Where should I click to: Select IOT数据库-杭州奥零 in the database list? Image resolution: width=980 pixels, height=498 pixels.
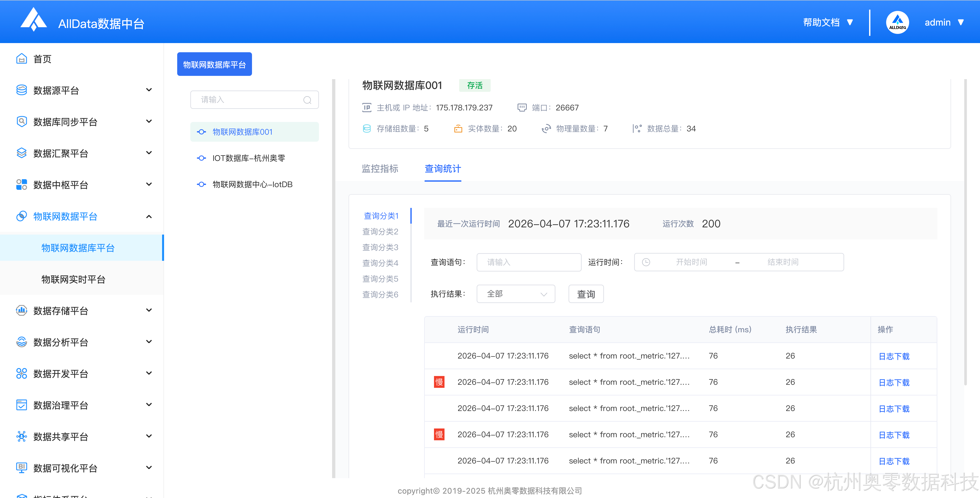point(248,158)
